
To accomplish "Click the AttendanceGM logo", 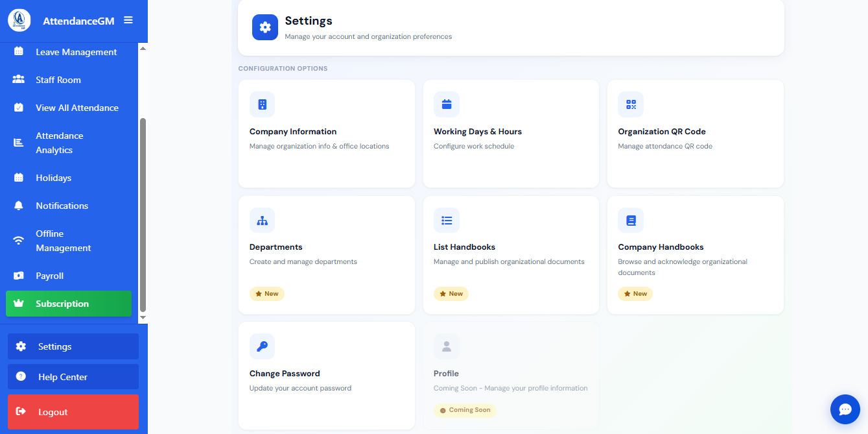I will pos(19,20).
